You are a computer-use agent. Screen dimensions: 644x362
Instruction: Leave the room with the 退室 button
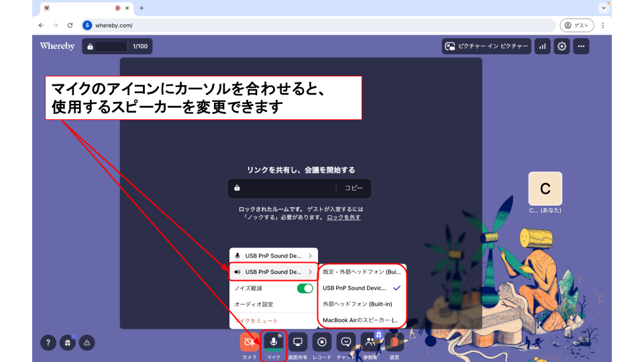pyautogui.click(x=394, y=342)
